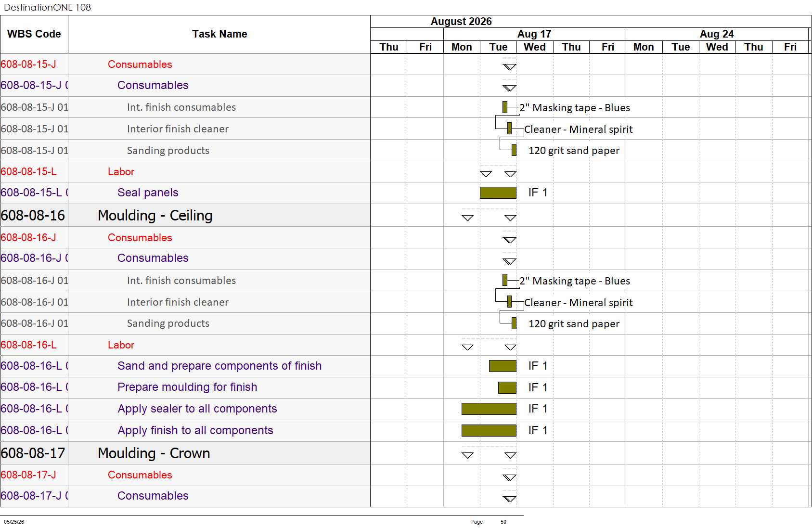
Task: Click Wed under the Aug 17 week
Action: pos(535,47)
